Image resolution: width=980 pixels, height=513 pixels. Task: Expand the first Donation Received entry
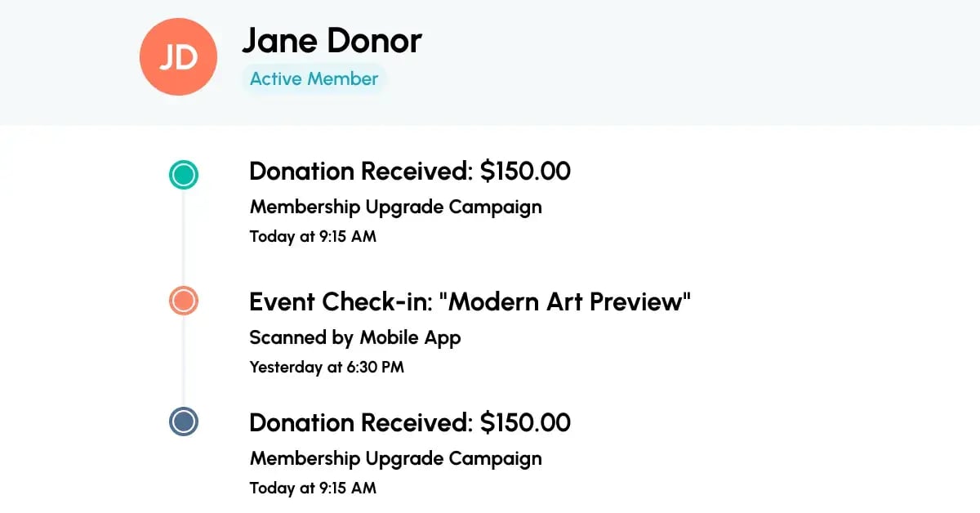(410, 172)
